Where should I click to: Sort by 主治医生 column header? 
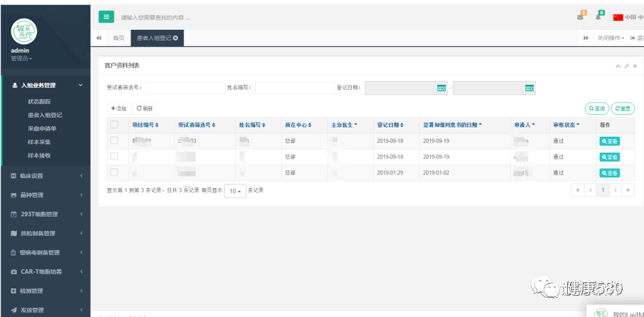(344, 125)
